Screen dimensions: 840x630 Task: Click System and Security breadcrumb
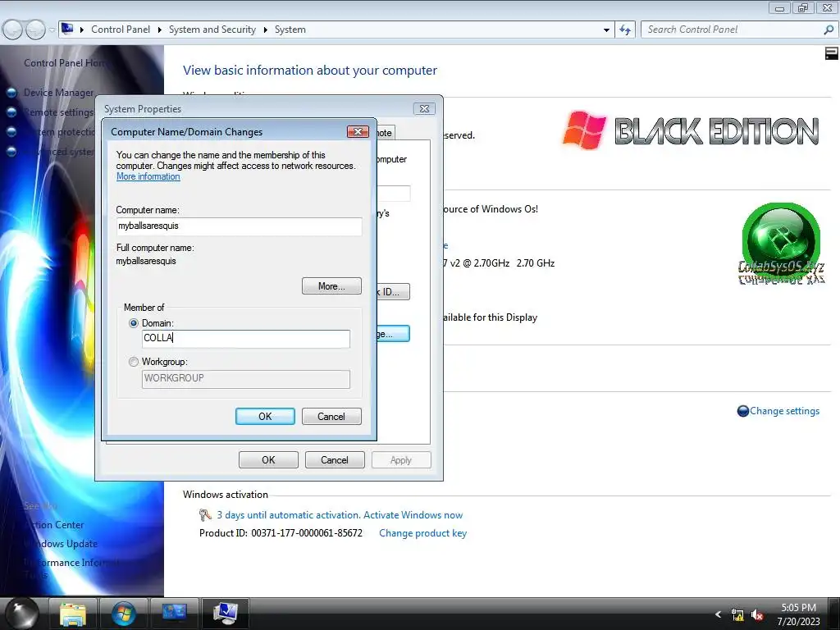pyautogui.click(x=212, y=30)
